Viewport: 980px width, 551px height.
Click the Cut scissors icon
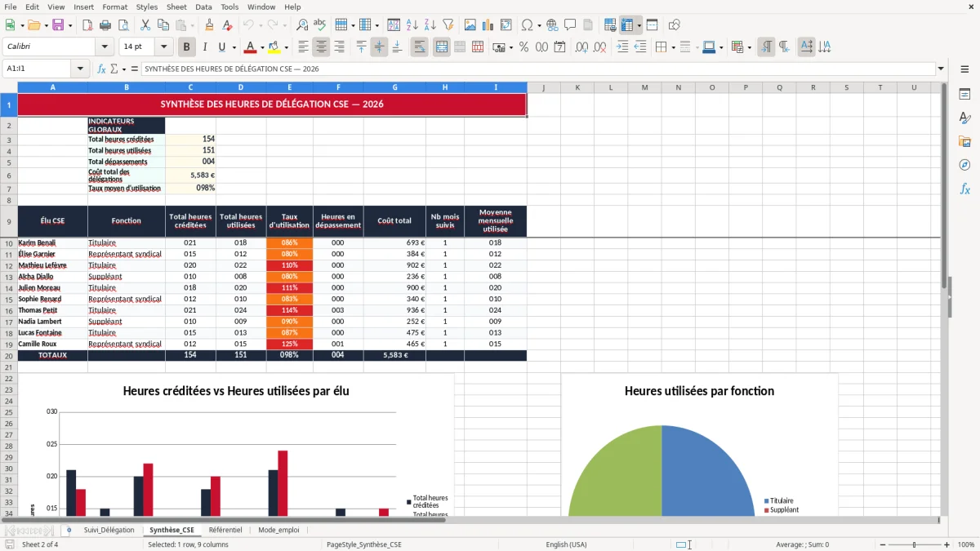145,25
